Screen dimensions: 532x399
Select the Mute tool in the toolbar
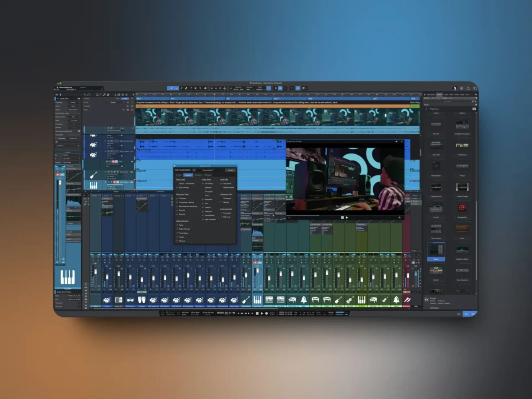click(x=196, y=88)
